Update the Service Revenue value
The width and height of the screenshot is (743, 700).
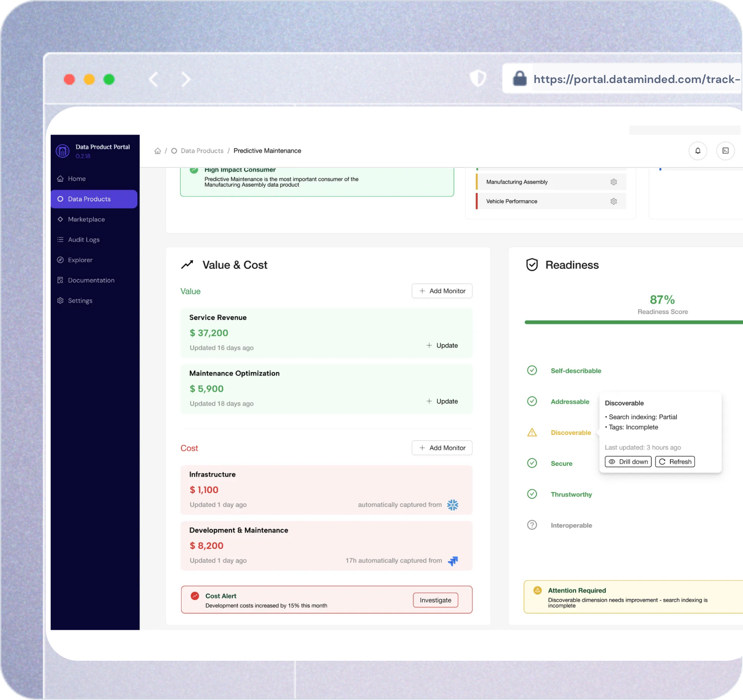442,345
